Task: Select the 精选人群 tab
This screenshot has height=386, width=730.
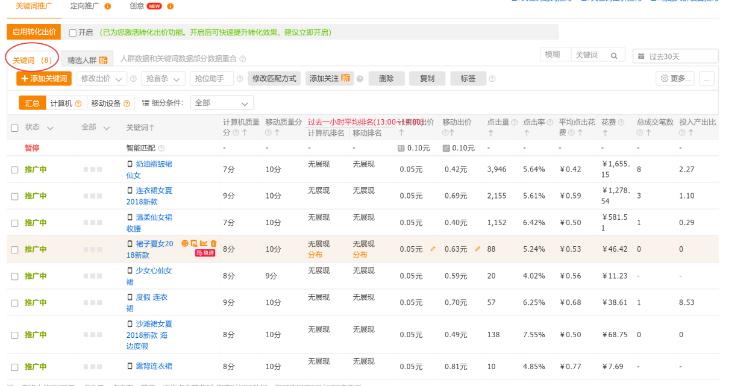Action: (88, 60)
